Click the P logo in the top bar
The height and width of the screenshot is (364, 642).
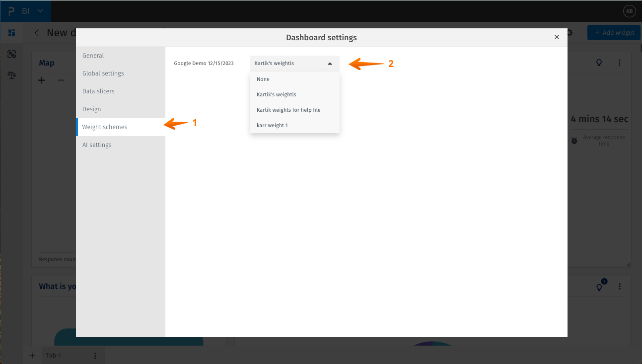[x=11, y=11]
